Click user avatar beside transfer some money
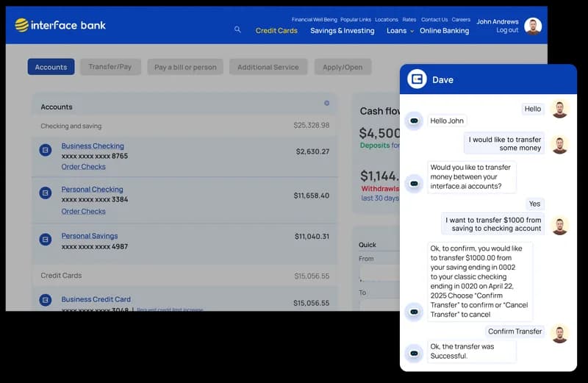The image size is (588, 383). click(559, 144)
